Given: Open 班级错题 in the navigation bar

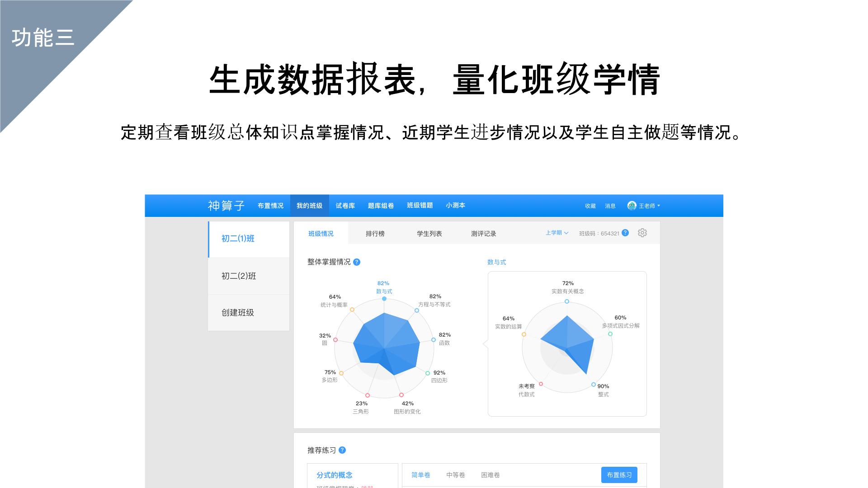Looking at the screenshot, I should point(420,206).
